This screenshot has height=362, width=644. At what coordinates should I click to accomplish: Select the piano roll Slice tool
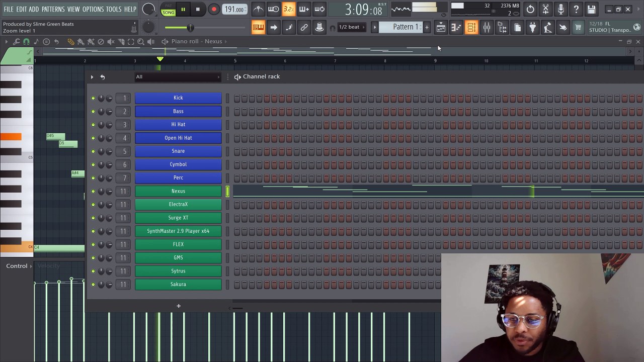[121, 42]
